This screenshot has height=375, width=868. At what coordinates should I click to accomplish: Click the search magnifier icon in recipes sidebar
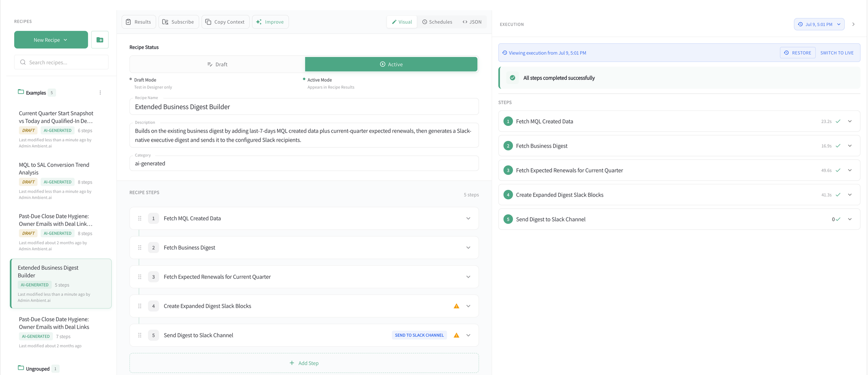click(x=23, y=62)
